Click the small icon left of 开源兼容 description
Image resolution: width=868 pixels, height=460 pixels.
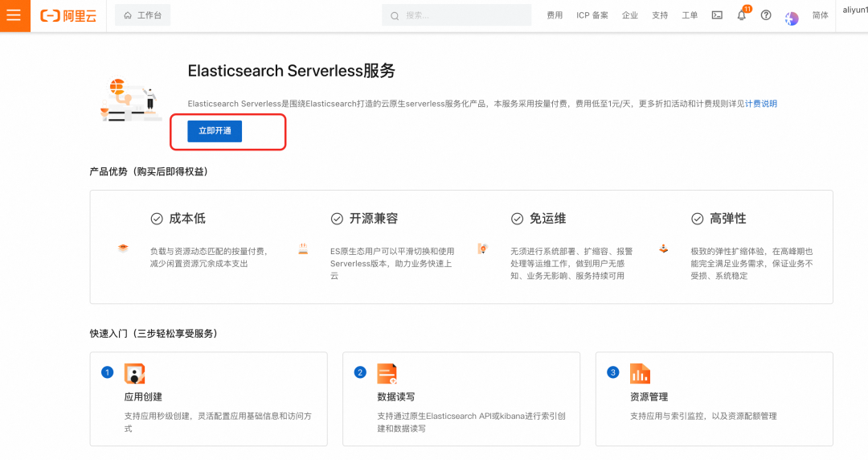(x=303, y=248)
